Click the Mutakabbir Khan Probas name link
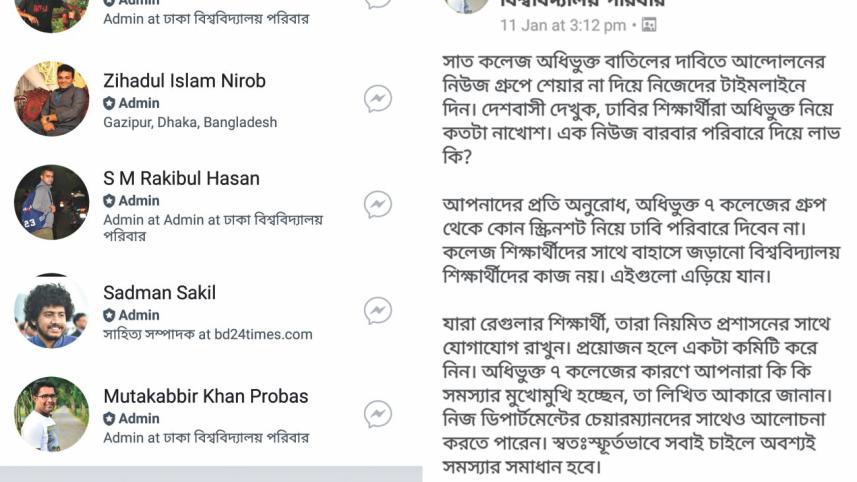The height and width of the screenshot is (482, 857). (x=205, y=396)
